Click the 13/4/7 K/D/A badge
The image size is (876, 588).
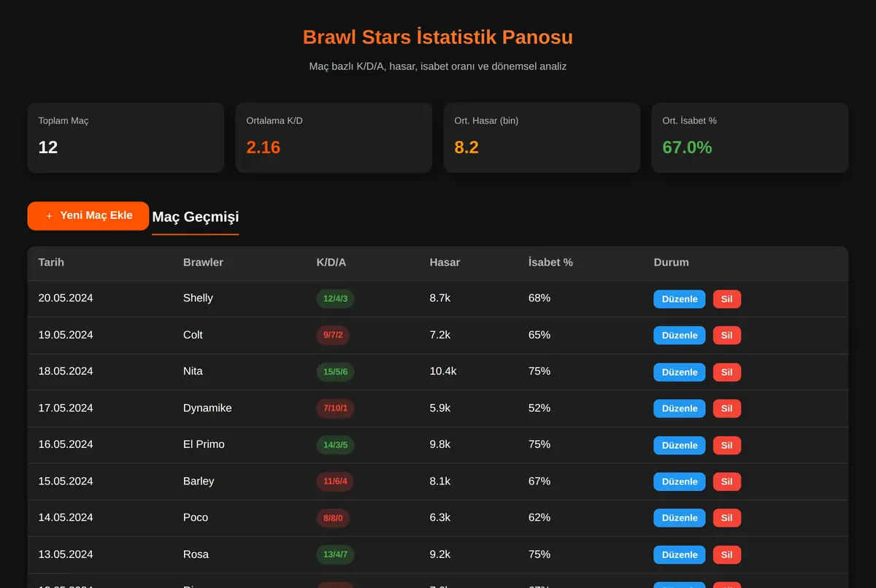(335, 554)
